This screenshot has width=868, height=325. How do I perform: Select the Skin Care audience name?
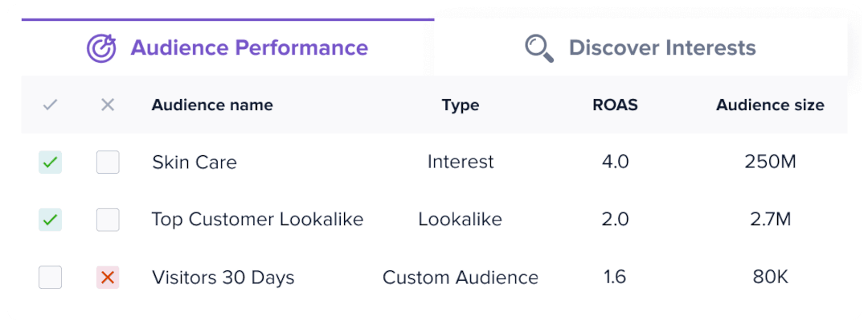194,162
